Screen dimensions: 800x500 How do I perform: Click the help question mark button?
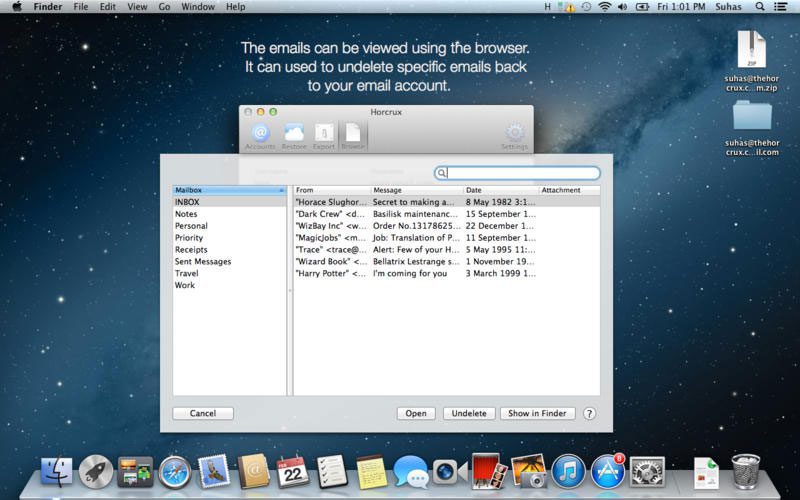point(589,413)
